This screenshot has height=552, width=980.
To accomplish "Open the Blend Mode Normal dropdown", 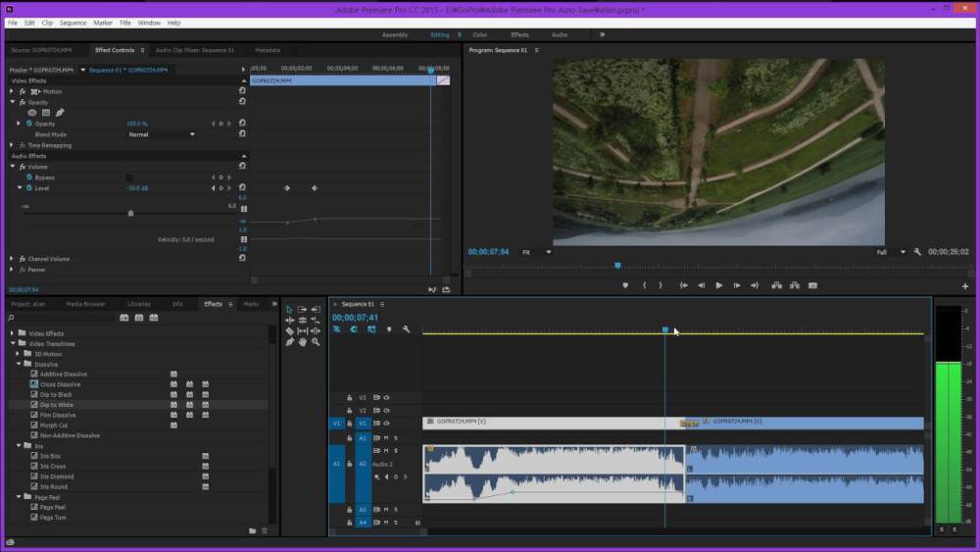I will tap(162, 134).
